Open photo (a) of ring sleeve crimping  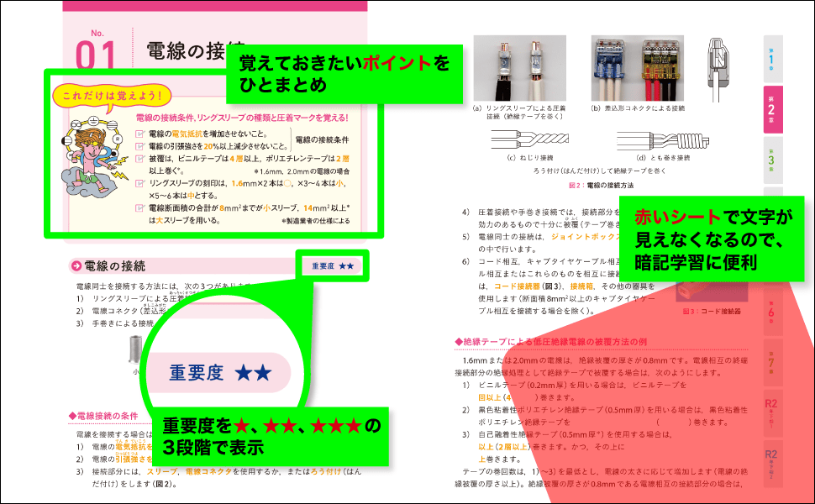click(x=520, y=68)
